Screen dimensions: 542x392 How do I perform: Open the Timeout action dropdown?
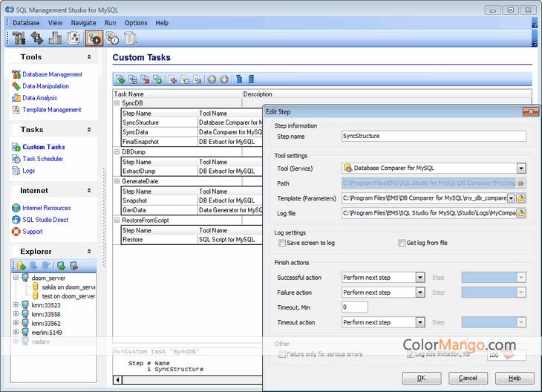420,322
